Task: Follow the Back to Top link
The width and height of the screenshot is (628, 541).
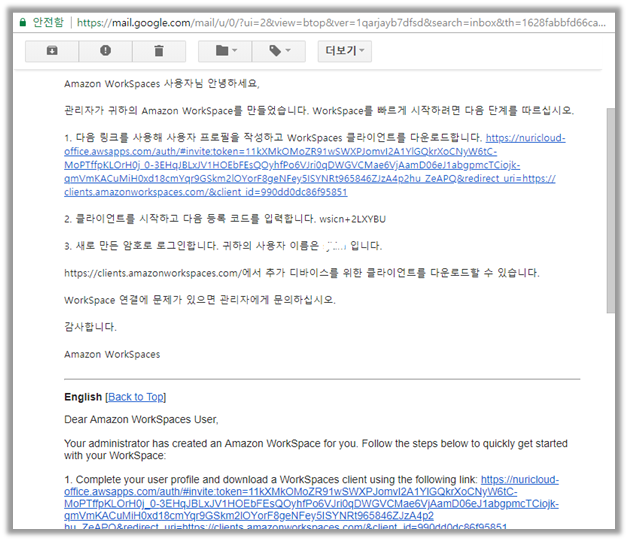Action: (135, 397)
